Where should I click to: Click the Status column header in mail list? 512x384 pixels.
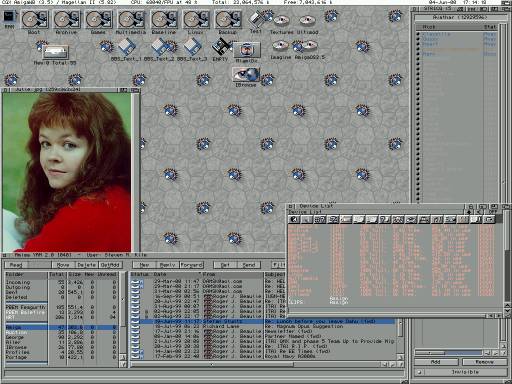tap(140, 274)
